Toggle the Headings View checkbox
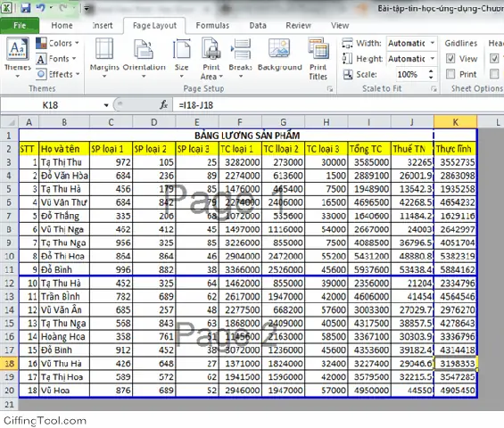Viewport: 504px width, 428px height. (494, 59)
